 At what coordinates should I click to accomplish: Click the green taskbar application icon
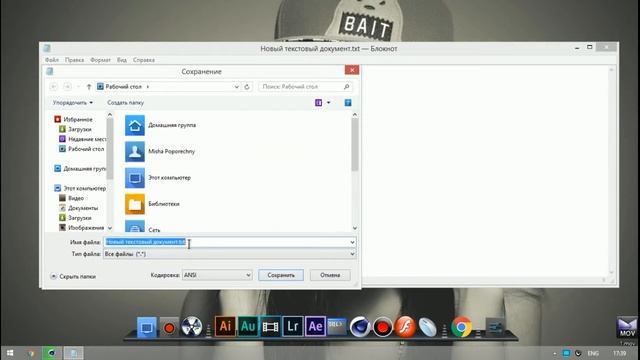click(x=52, y=353)
